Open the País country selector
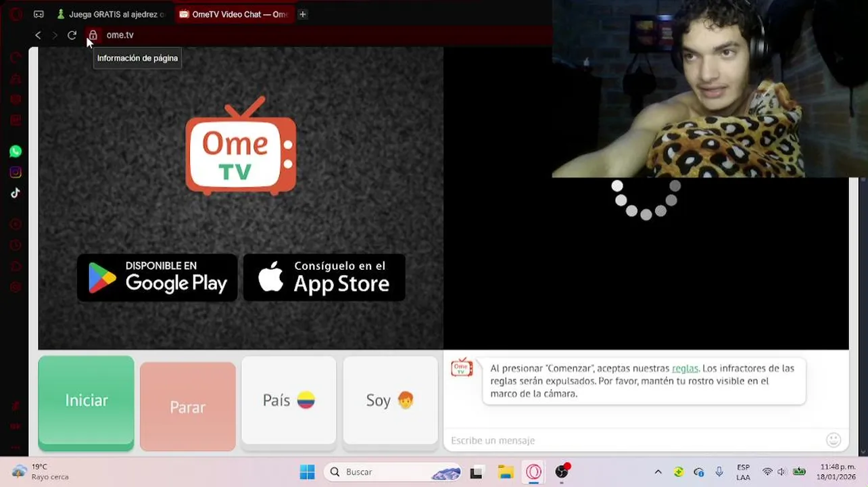 tap(289, 402)
